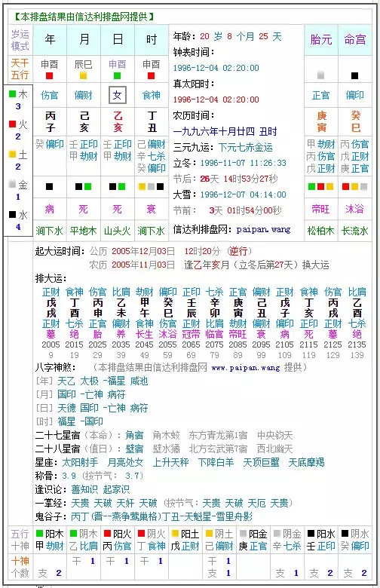This screenshot has height=588, width=380.
Task: Click the gray square under the 胎元 header
Action: click(320, 75)
